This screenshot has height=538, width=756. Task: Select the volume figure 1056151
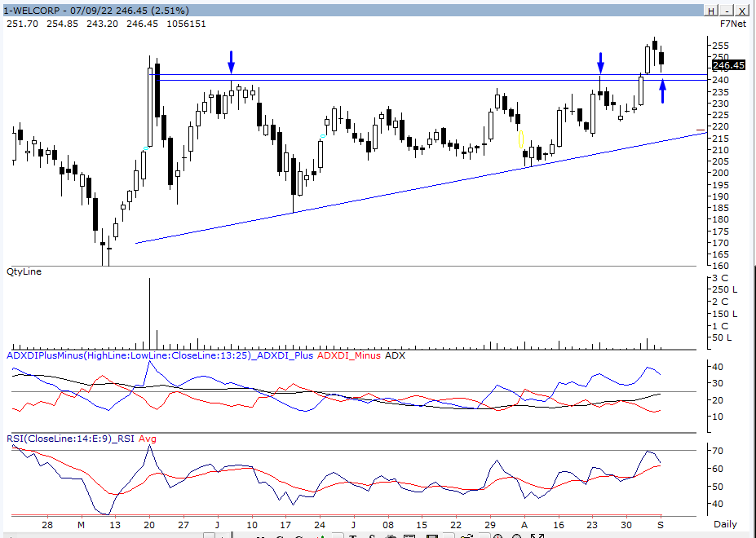pos(186,24)
